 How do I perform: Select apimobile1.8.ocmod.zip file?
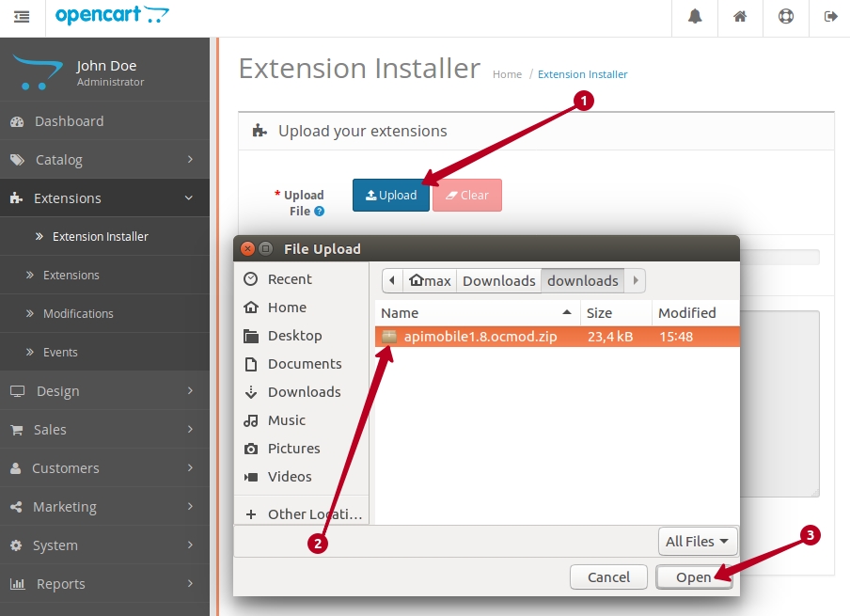click(x=480, y=337)
